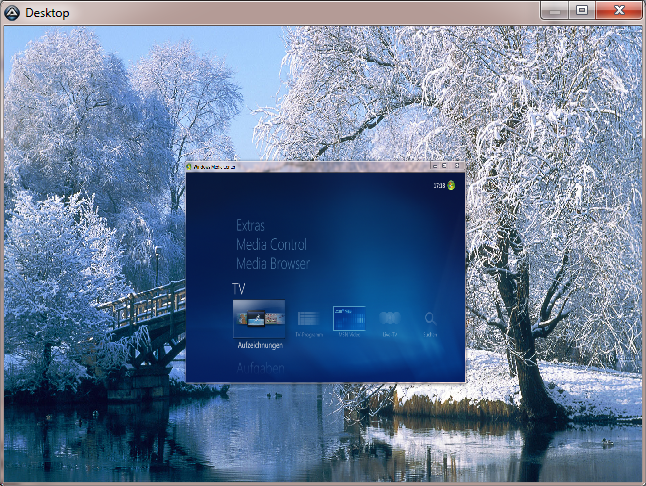Launch the Live-TV icon

(390, 319)
